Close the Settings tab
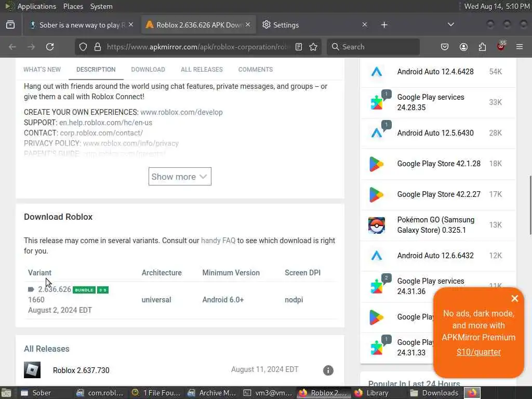The image size is (532, 399). (x=364, y=25)
